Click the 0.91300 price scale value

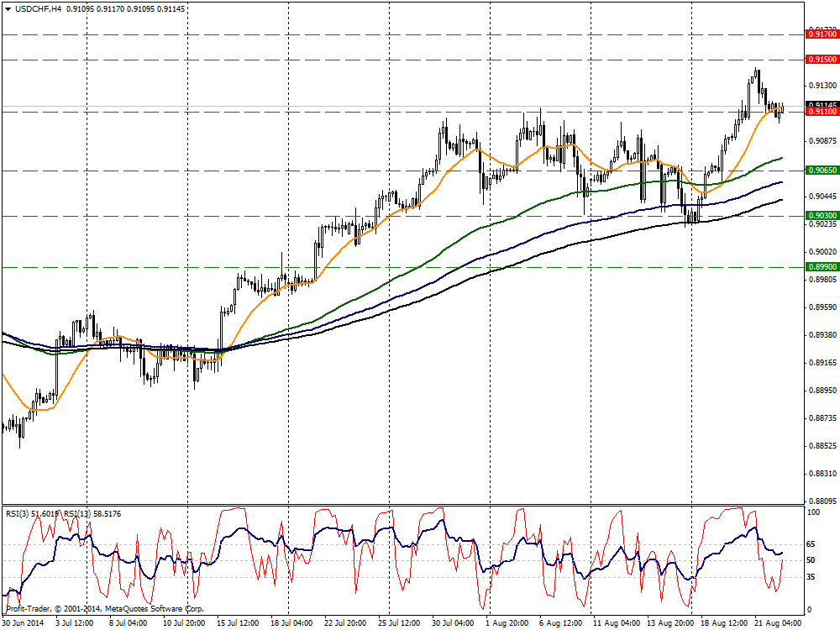[822, 86]
